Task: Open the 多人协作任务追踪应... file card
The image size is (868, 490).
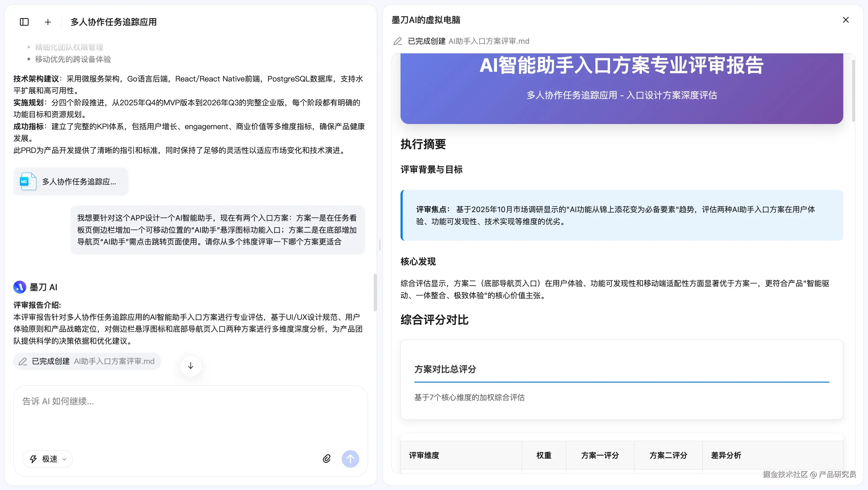Action: (x=79, y=181)
